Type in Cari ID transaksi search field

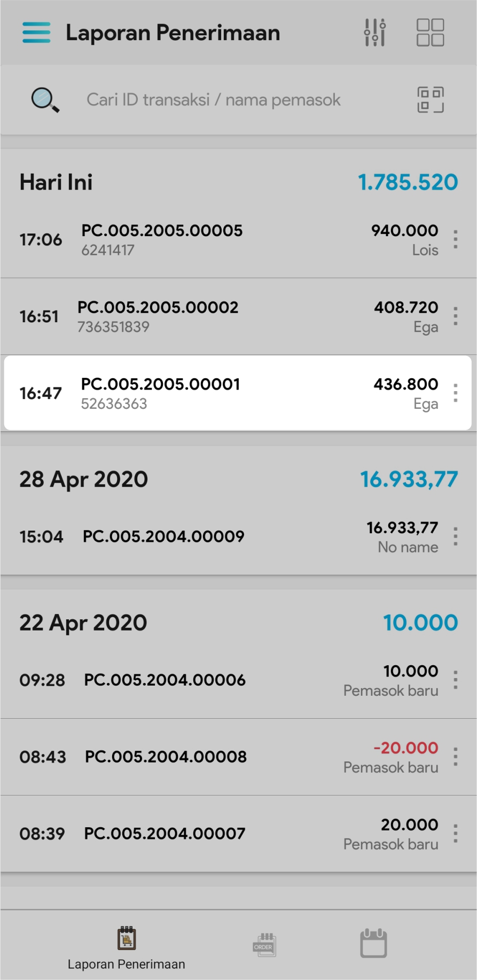(214, 100)
